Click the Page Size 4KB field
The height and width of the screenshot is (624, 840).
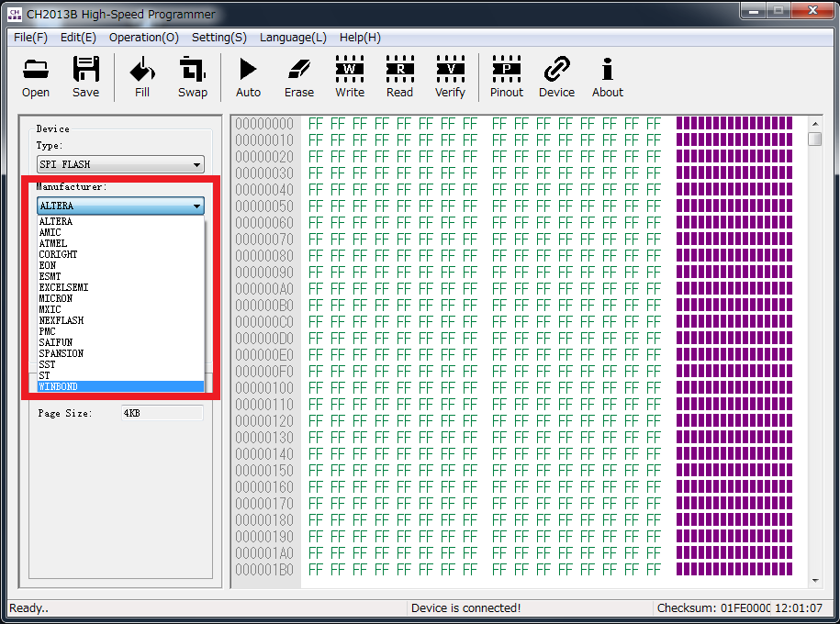162,413
